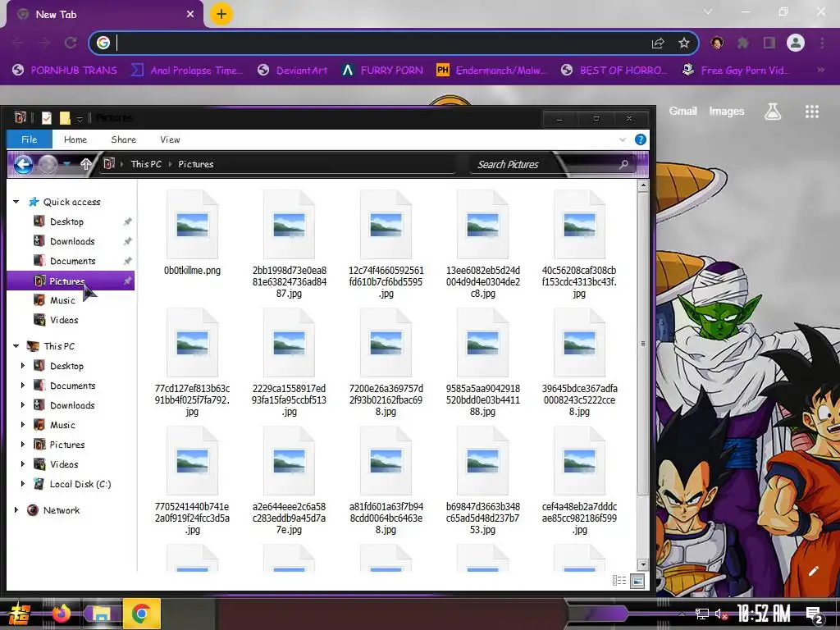The image size is (840, 630).
Task: Click new folder icon in quick access toolbar
Action: tap(65, 118)
